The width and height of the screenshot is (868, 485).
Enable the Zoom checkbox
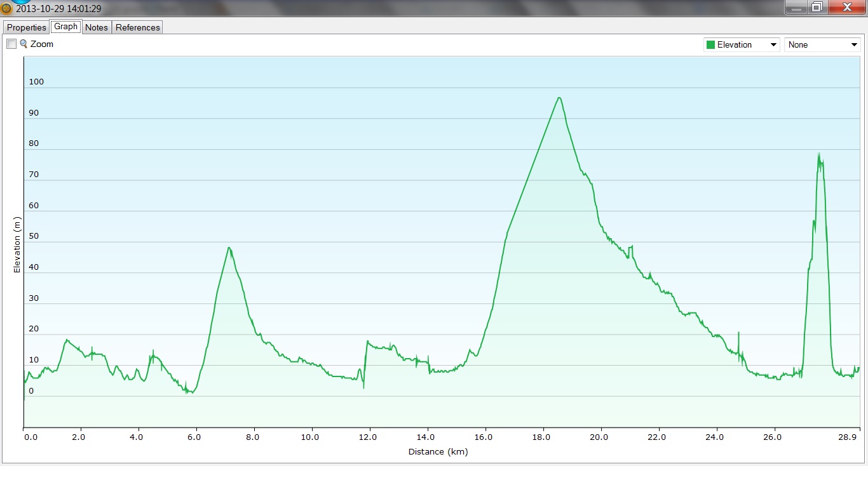(x=11, y=44)
